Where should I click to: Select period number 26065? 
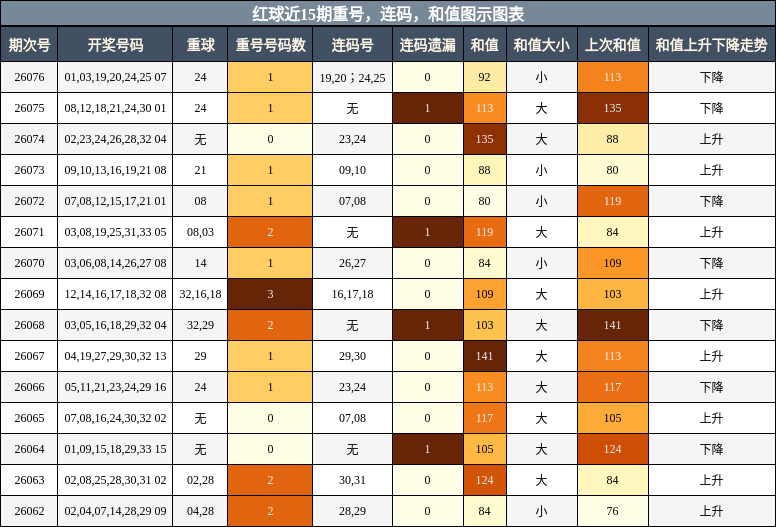29,418
